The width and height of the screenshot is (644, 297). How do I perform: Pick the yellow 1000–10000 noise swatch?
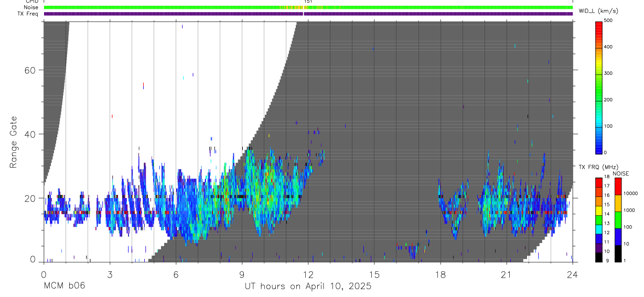(x=618, y=203)
